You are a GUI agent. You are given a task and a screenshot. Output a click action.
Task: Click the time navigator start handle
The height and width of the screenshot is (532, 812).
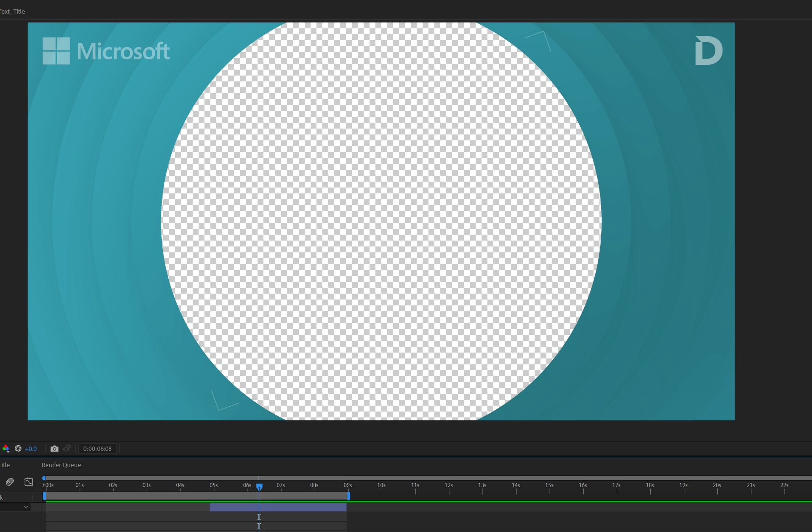[44, 478]
